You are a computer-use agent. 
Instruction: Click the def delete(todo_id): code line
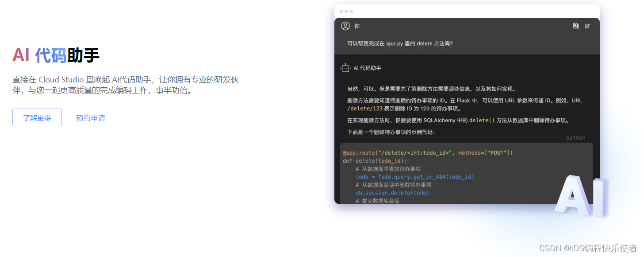[x=375, y=161]
